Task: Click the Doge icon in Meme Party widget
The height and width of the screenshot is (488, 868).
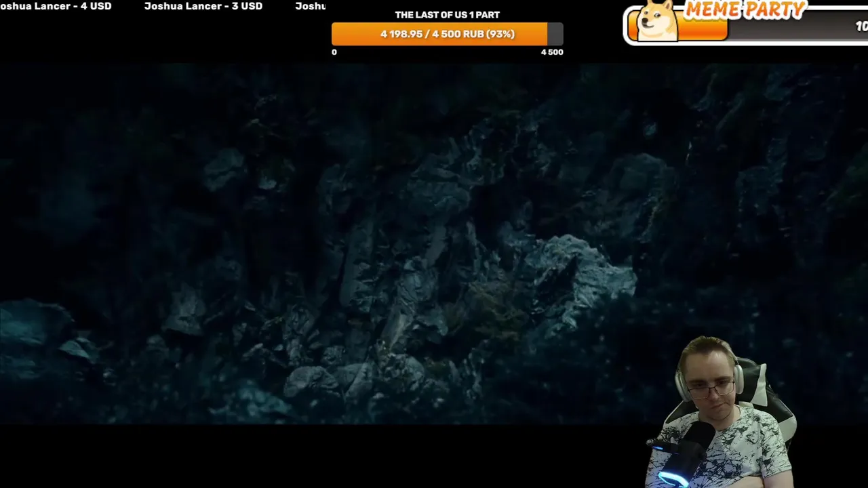Action: click(x=658, y=20)
